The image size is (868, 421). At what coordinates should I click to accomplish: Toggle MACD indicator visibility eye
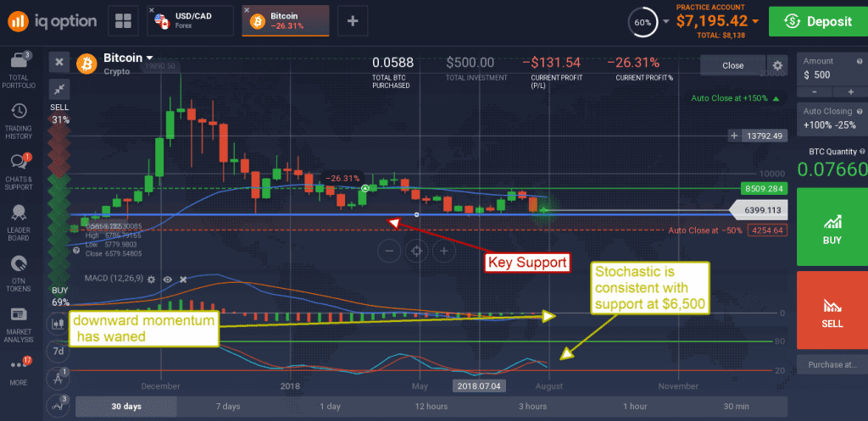tap(168, 280)
